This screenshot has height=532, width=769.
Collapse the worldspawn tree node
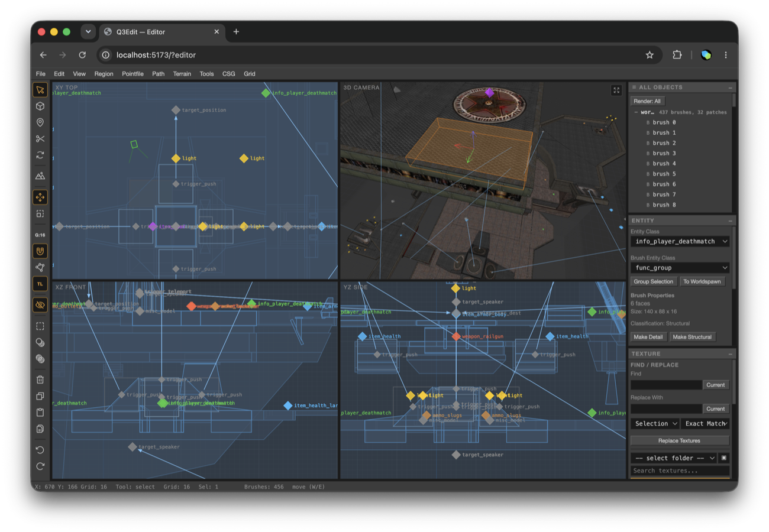pos(636,112)
